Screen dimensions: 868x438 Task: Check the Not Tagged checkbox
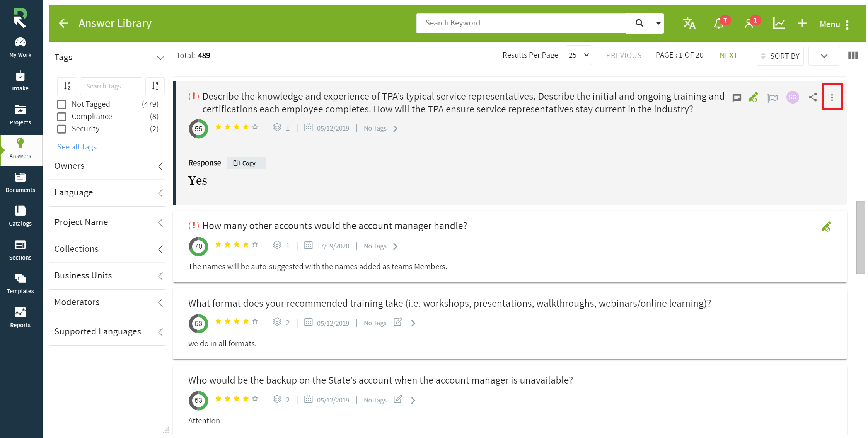[x=61, y=104]
